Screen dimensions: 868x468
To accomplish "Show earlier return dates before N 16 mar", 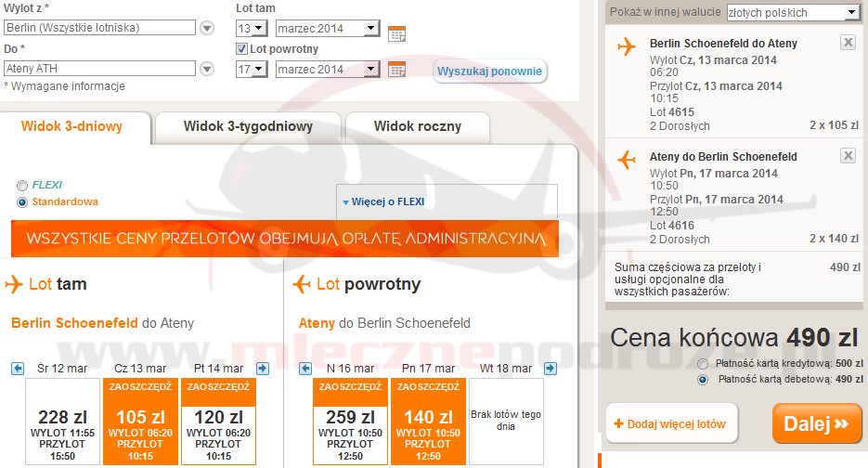I will [303, 369].
